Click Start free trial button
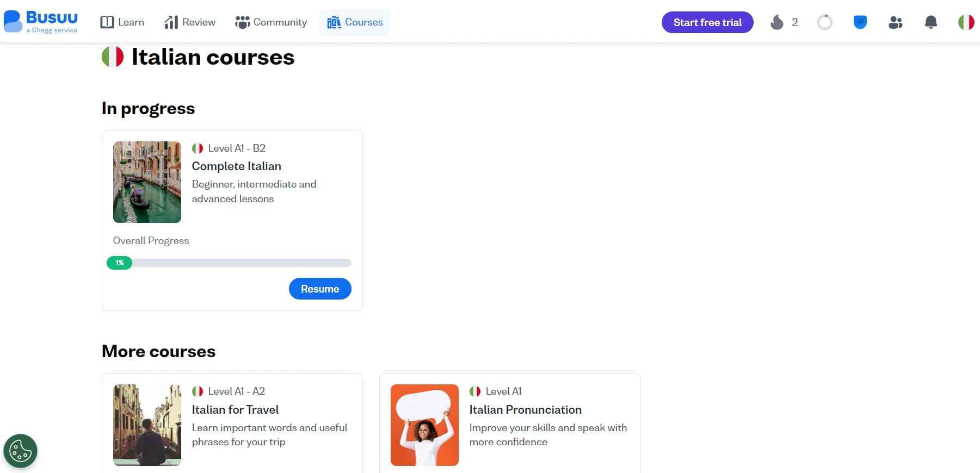The image size is (980, 473). pyautogui.click(x=707, y=22)
